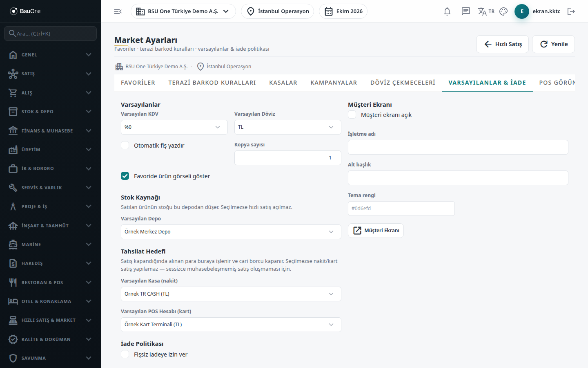
Task: Open the Restoran & POS section
Action: tap(51, 283)
